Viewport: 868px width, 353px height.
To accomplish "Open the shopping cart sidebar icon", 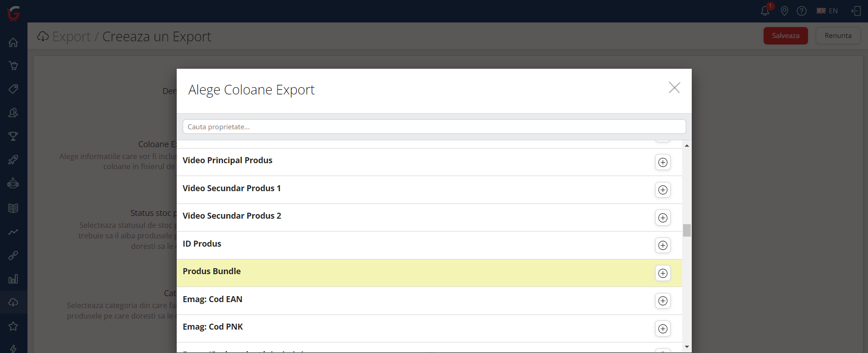I will (x=13, y=66).
